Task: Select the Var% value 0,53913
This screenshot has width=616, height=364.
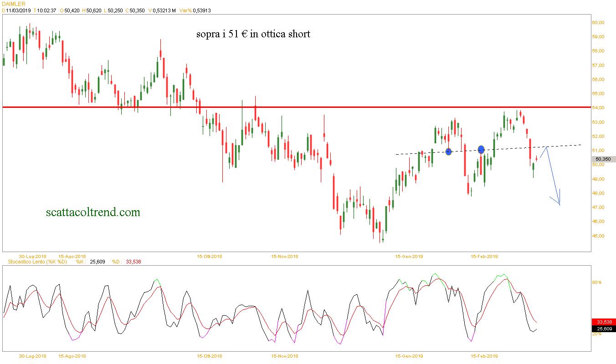Action: coord(202,10)
